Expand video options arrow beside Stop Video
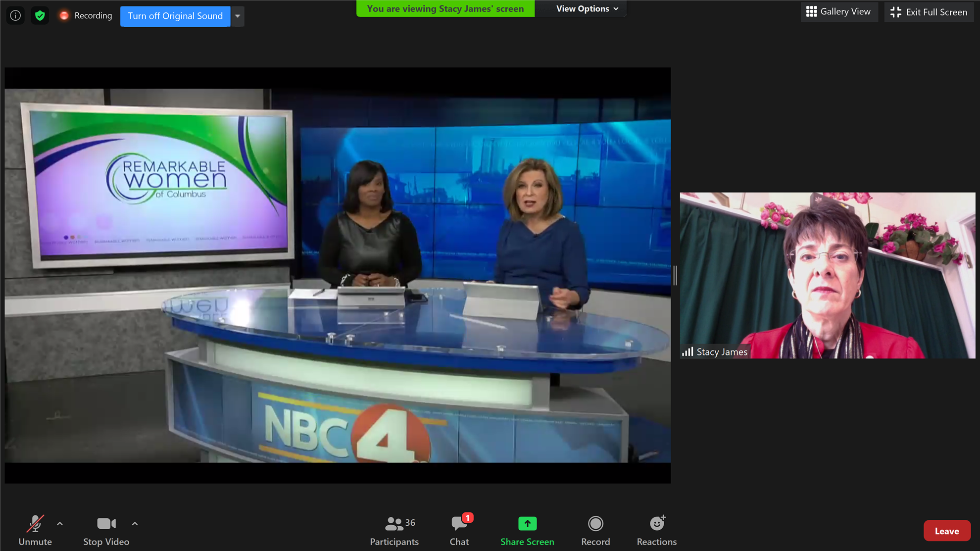The image size is (980, 551). 135,523
